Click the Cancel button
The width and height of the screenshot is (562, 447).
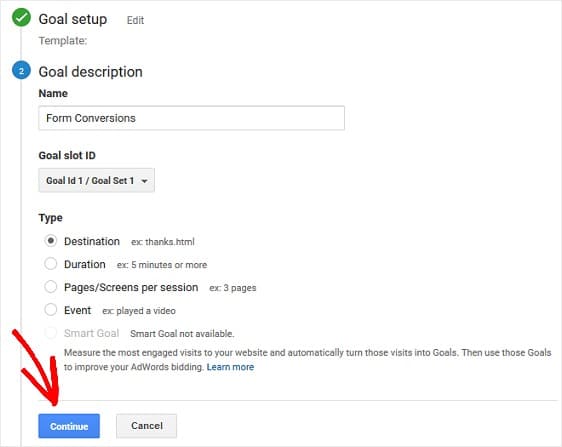coord(147,426)
